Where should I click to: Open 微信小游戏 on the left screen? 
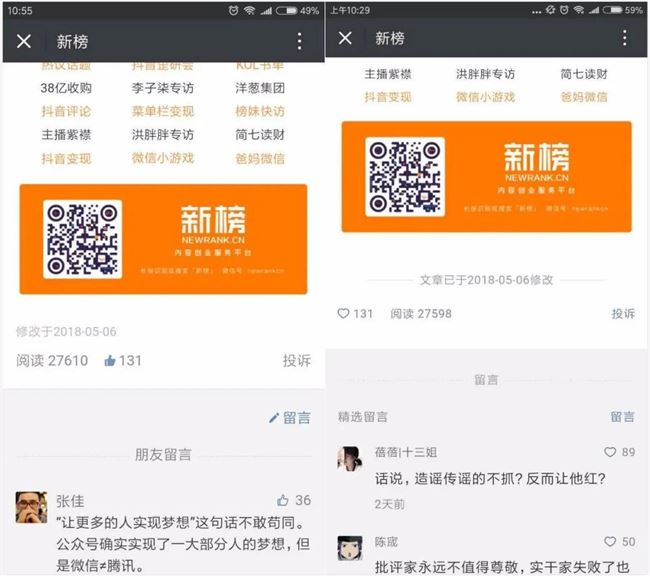[x=162, y=158]
